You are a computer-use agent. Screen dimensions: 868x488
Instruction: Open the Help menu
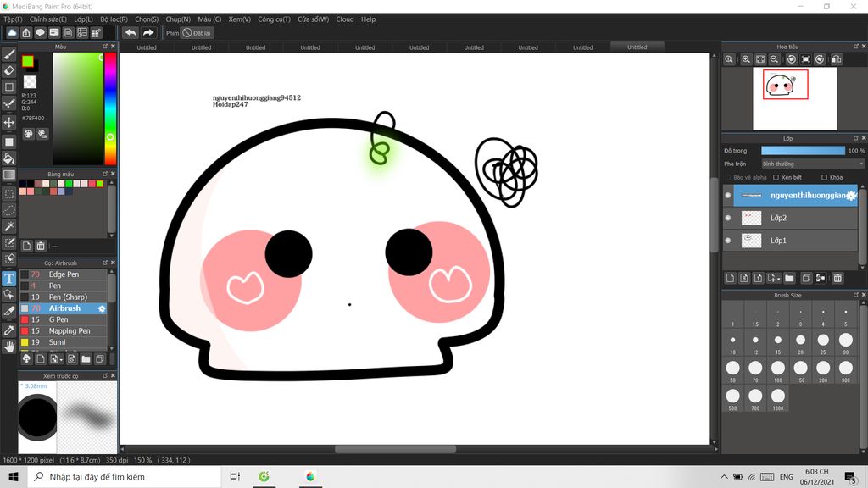click(x=368, y=19)
